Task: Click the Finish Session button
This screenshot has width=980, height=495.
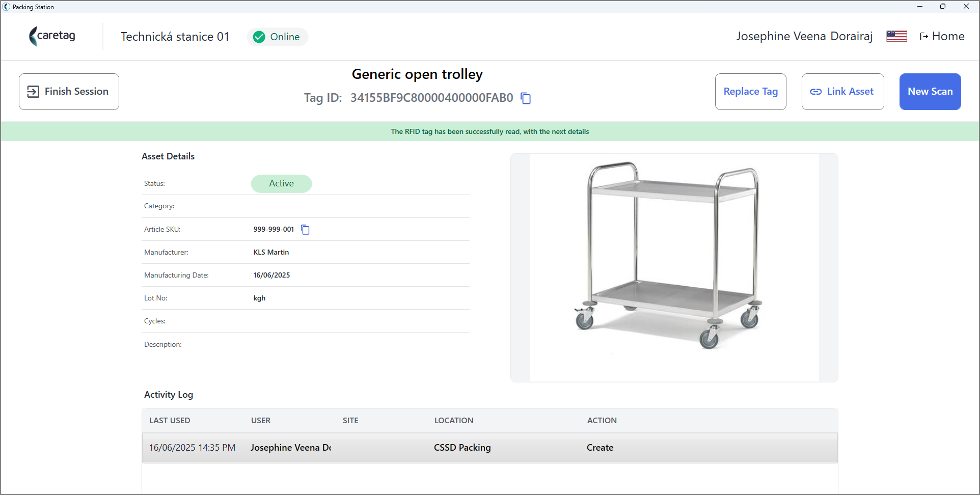Action: [69, 92]
